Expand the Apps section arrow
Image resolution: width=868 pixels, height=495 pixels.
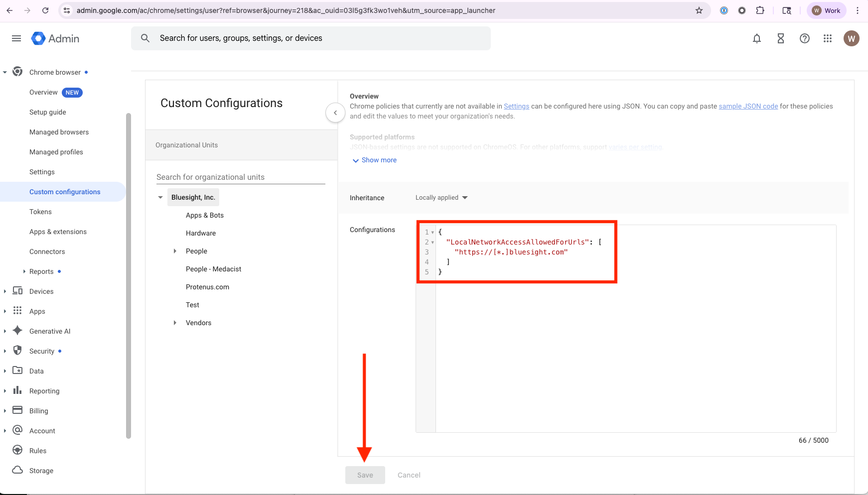point(5,311)
